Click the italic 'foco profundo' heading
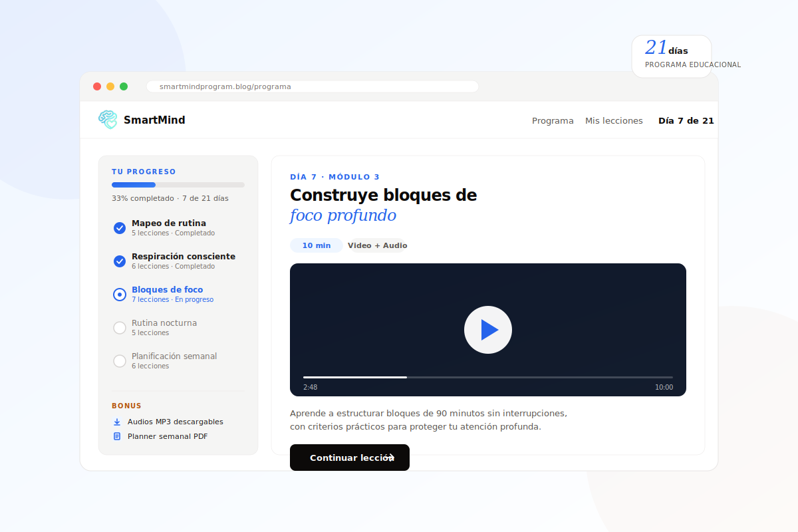Viewport: 798px width, 532px height. pos(343,215)
